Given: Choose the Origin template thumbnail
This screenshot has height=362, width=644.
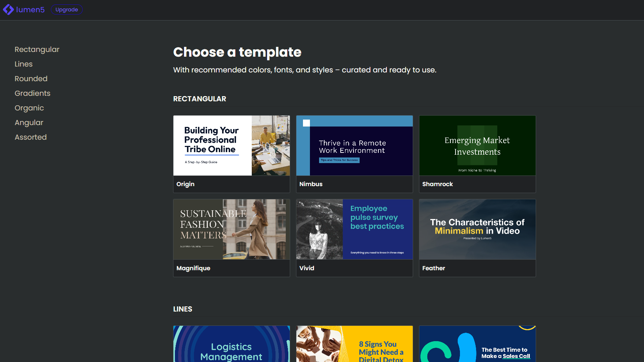Looking at the screenshot, I should click(x=232, y=146).
